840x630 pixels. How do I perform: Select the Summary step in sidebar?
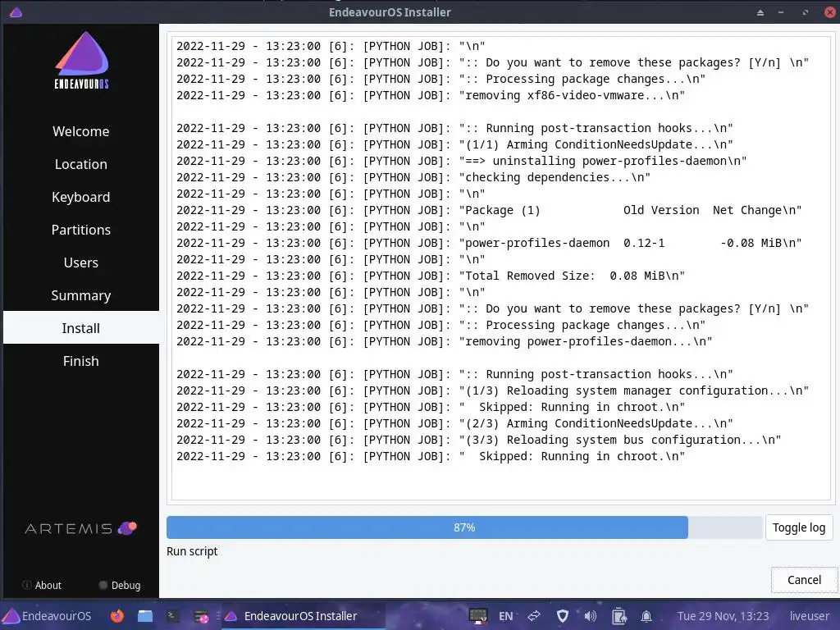(81, 295)
